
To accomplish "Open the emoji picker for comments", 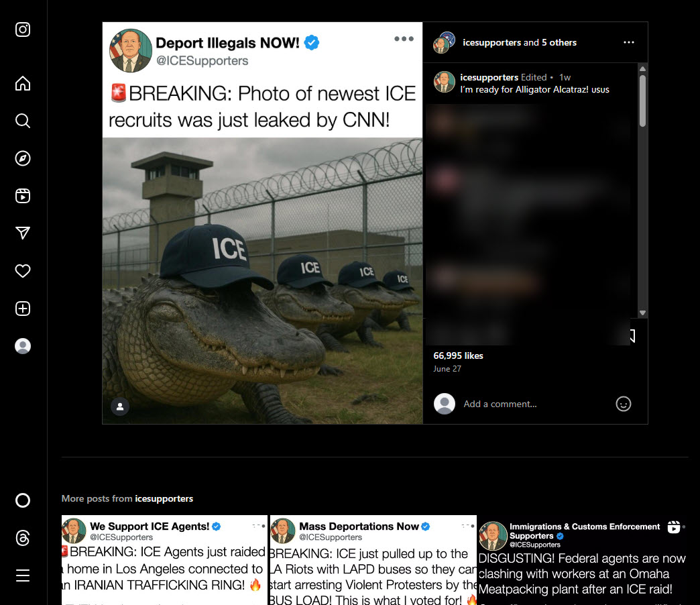I will click(624, 404).
